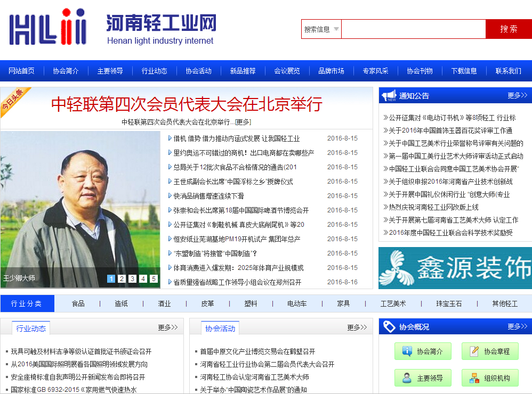Click the HLiii site logo
Viewport: 532px width, 394px height.
tap(48, 27)
